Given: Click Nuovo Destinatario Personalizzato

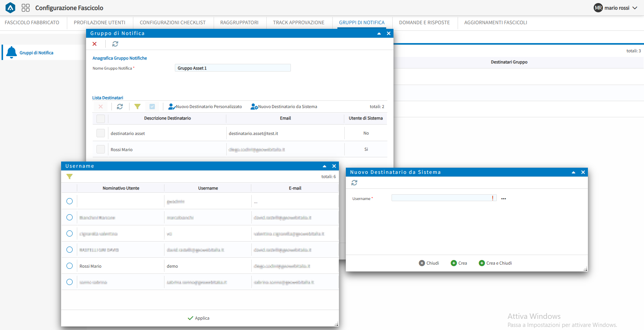Looking at the screenshot, I should point(205,107).
